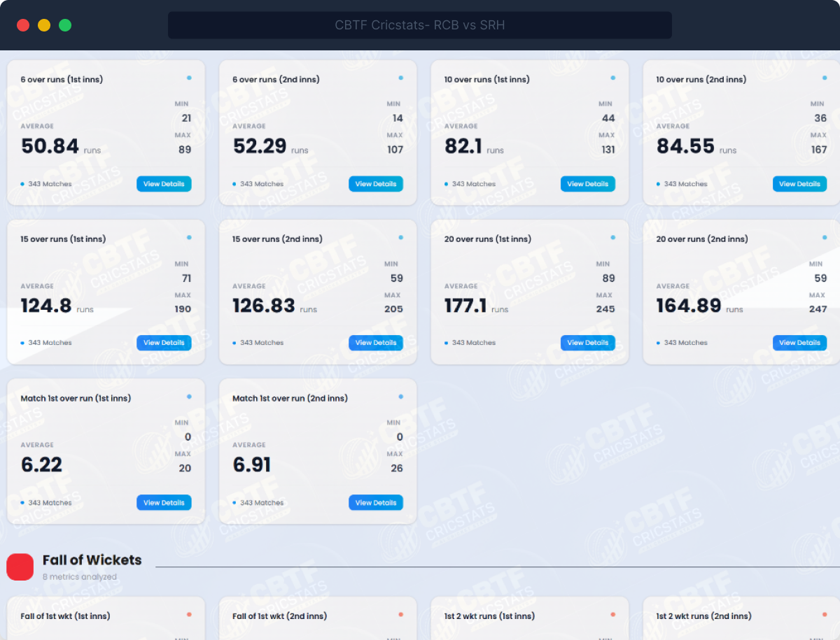View Details for 20 over runs (1st inns)
The width and height of the screenshot is (840, 640).
[x=587, y=343]
